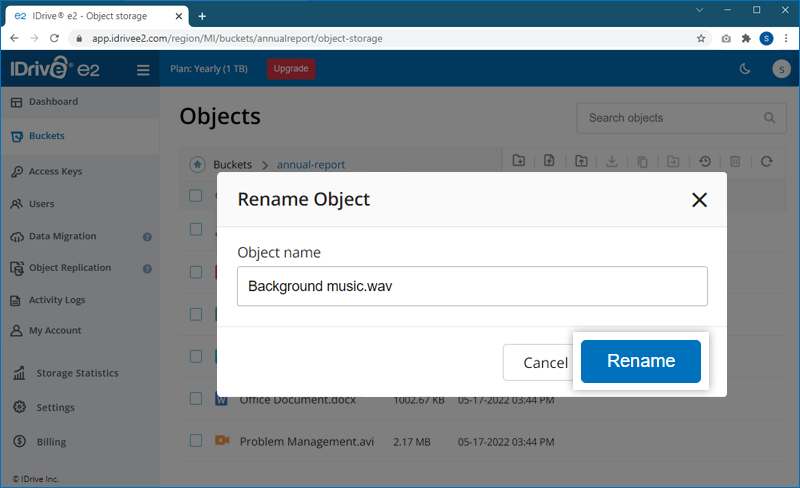Open Dashboard in the sidebar
This screenshot has height=488, width=800.
(x=53, y=102)
